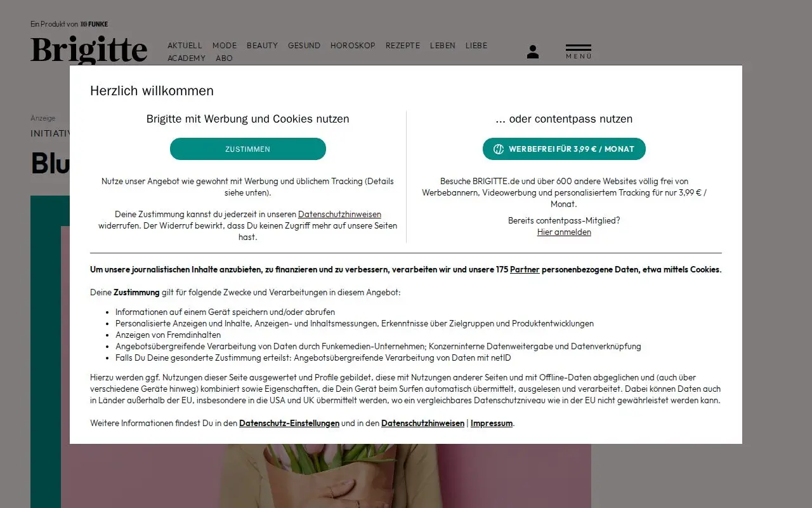Select MODE in the navigation

pos(225,46)
